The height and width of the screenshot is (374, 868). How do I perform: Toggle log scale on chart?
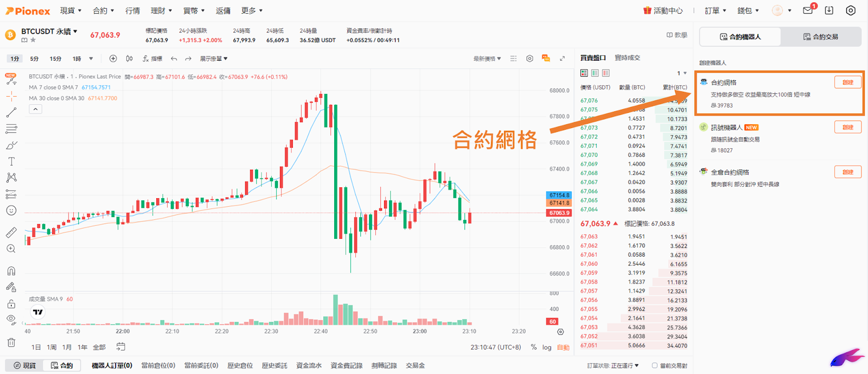(547, 347)
